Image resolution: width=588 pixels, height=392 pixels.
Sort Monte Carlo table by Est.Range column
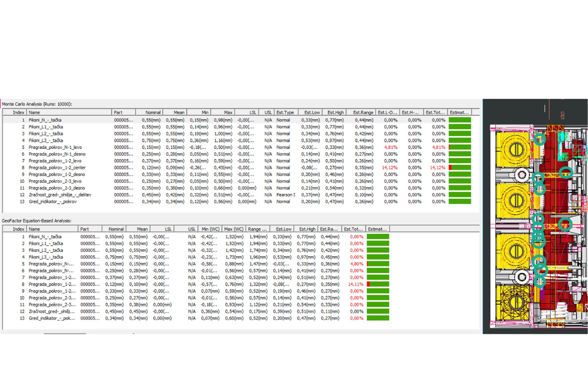(363, 112)
